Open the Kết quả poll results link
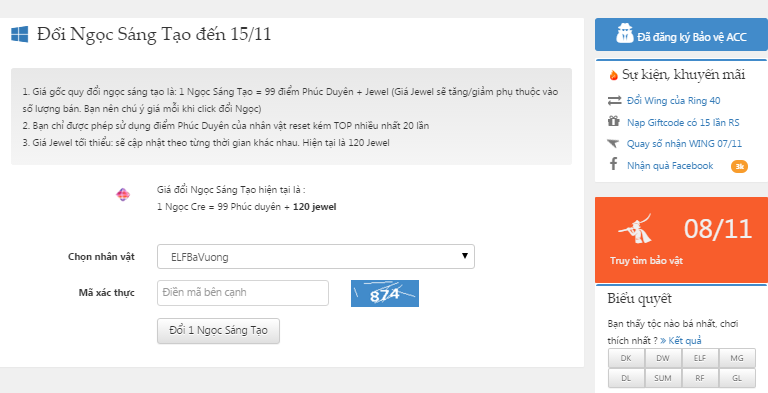Screen dimensions: 768x393 [681, 340]
